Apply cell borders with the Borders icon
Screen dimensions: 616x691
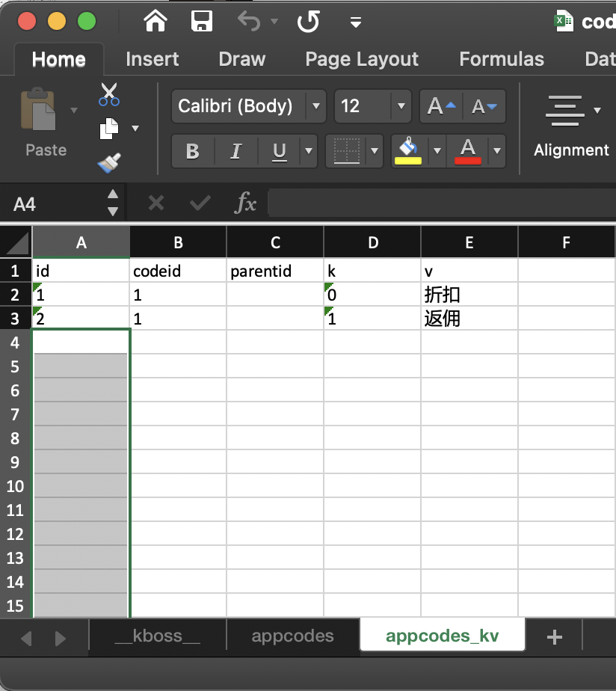347,152
